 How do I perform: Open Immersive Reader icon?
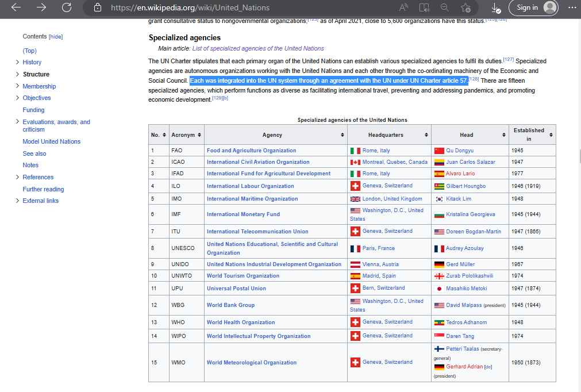424,7
